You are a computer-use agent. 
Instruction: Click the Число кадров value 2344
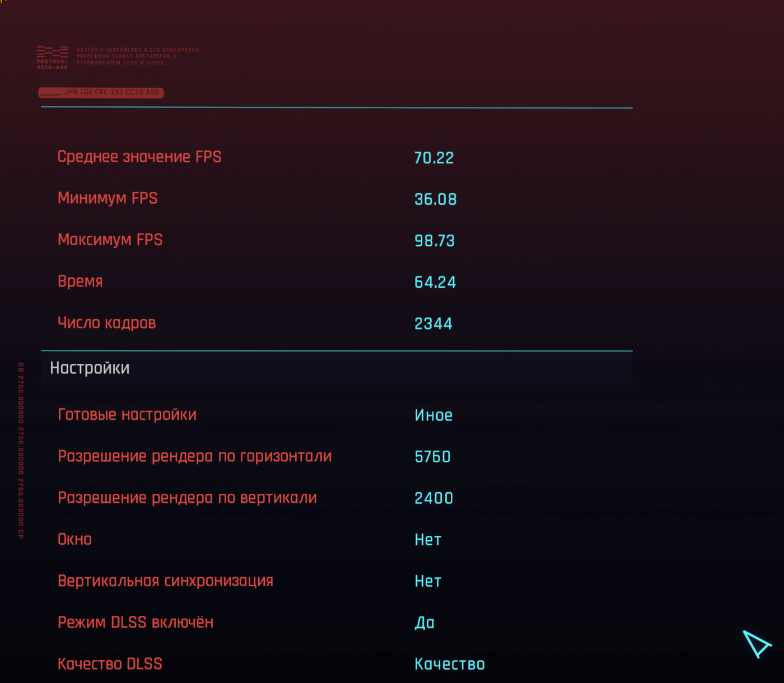433,324
